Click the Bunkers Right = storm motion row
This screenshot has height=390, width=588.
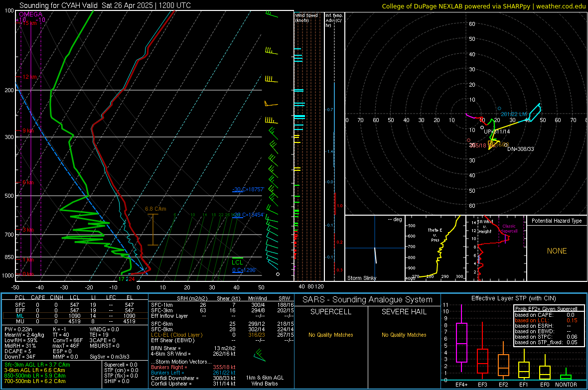(x=193, y=367)
